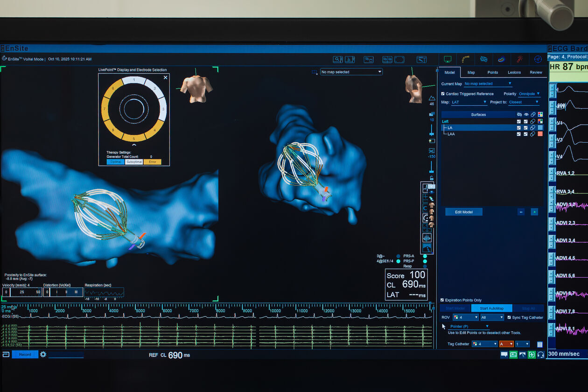The image size is (588, 392).
Task: Open the settings gear next to Record
Action: (43, 355)
